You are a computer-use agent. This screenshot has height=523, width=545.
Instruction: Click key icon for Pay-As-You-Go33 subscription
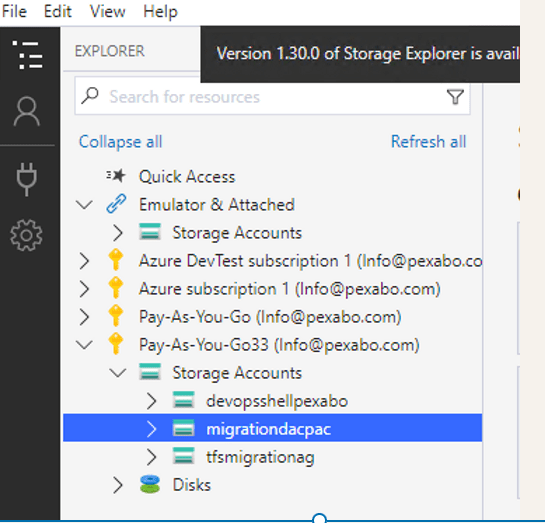(116, 344)
